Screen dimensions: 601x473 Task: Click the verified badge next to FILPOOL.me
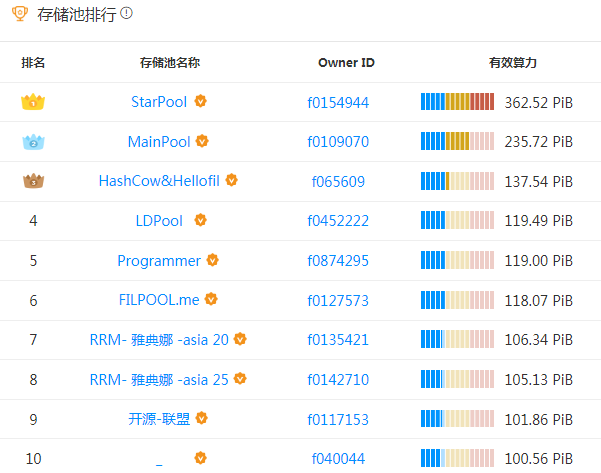tap(211, 299)
